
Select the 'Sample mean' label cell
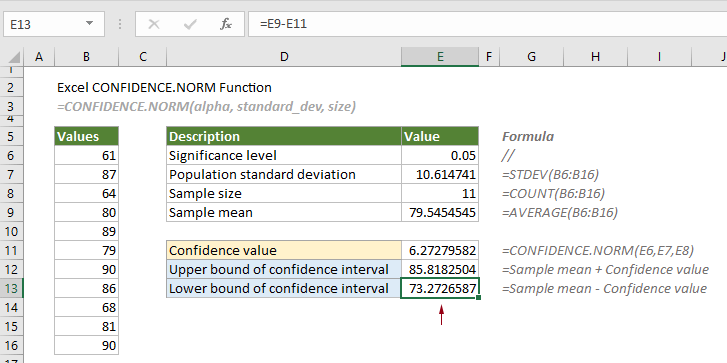[284, 212]
